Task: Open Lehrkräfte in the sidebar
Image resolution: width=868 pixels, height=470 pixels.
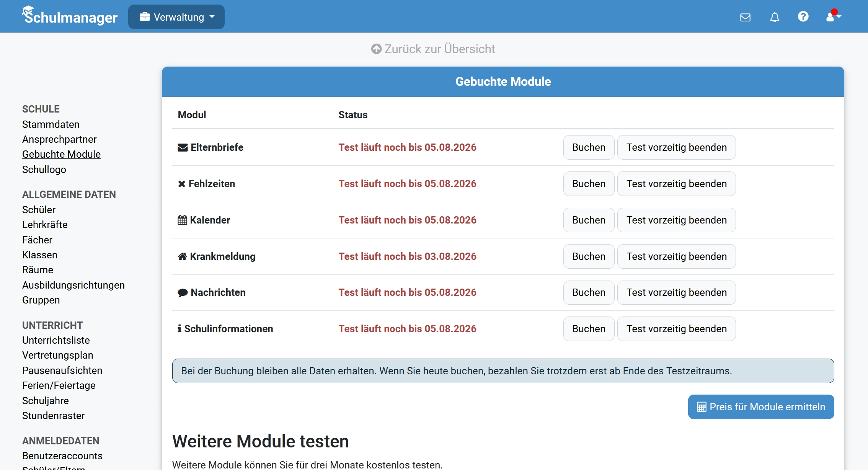Action: point(45,225)
